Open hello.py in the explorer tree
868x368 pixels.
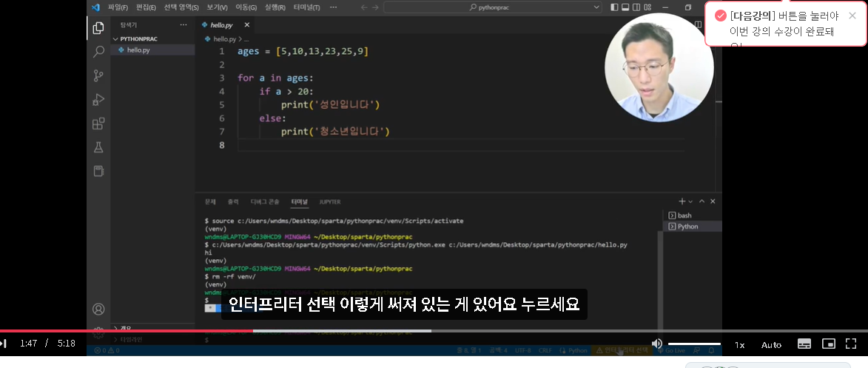[138, 50]
